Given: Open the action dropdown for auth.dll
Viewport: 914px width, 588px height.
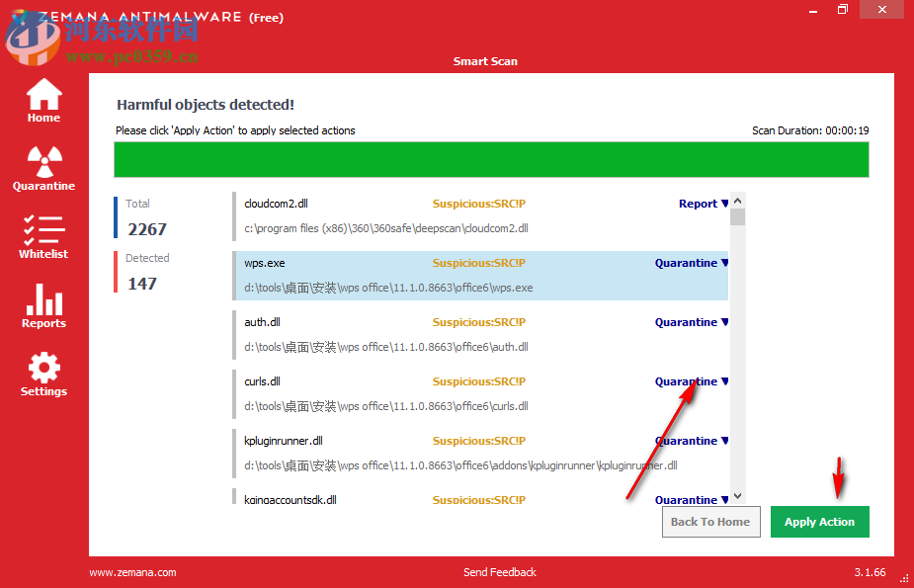Looking at the screenshot, I should tap(691, 322).
